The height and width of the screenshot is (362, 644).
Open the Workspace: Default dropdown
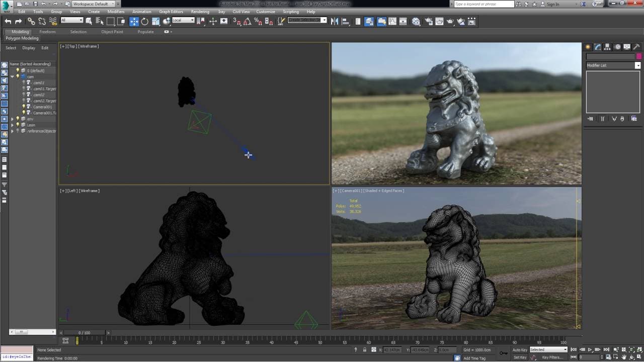click(x=94, y=4)
